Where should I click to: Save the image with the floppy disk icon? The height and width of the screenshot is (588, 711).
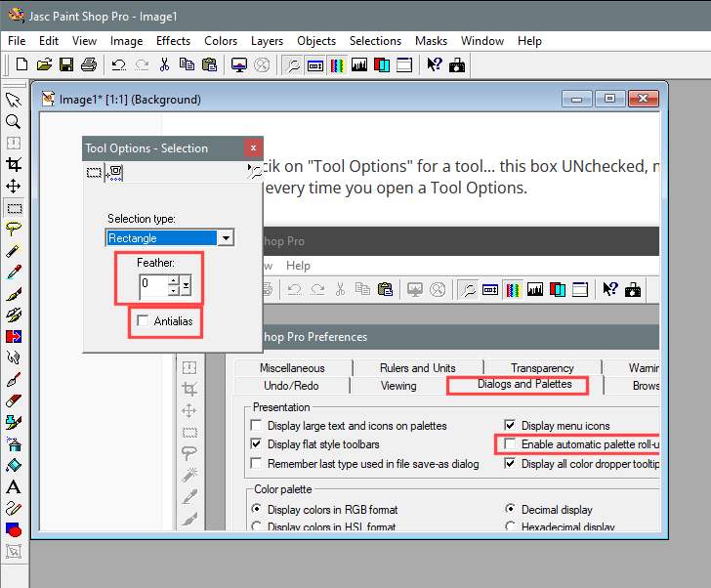(x=66, y=64)
